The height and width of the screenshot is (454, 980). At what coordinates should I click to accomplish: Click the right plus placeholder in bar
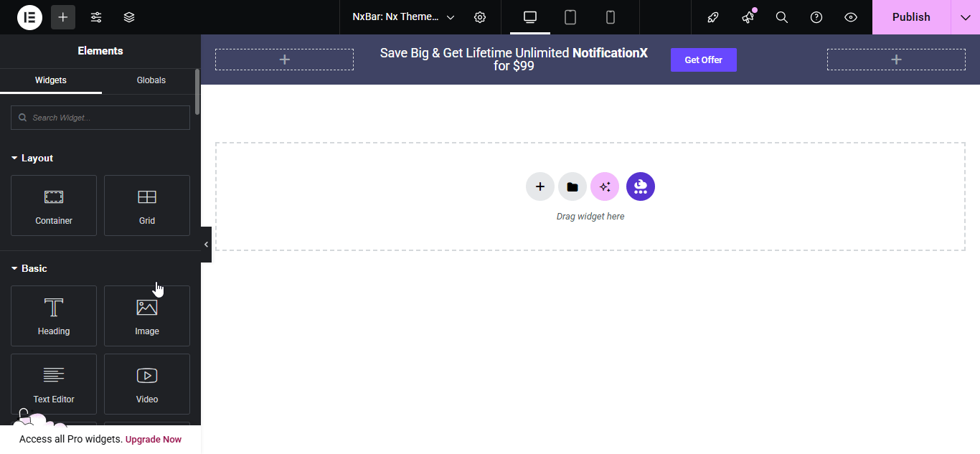pos(896,60)
